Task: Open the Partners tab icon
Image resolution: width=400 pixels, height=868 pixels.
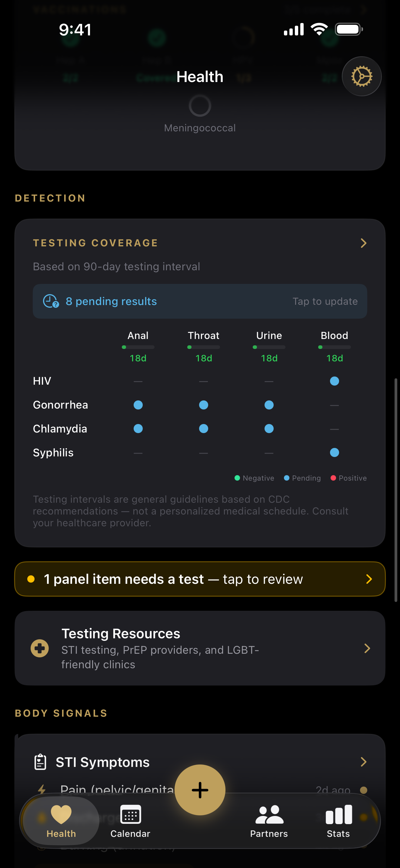Action: [269, 815]
